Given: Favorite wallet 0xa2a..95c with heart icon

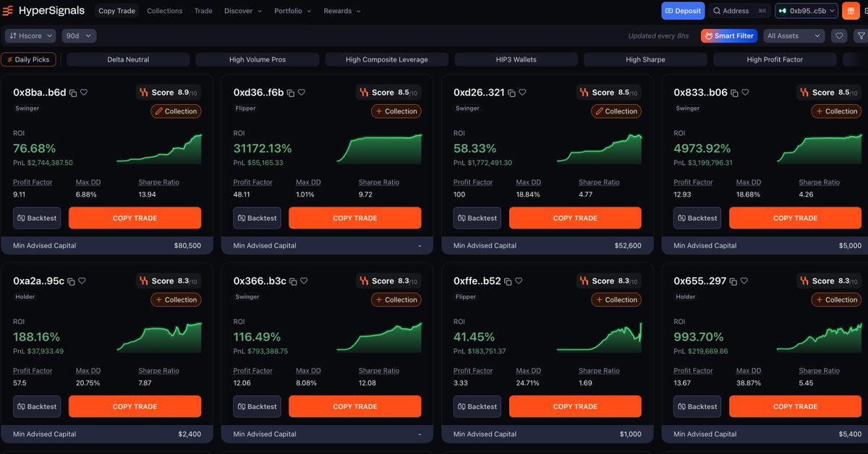Looking at the screenshot, I should click(x=82, y=281).
